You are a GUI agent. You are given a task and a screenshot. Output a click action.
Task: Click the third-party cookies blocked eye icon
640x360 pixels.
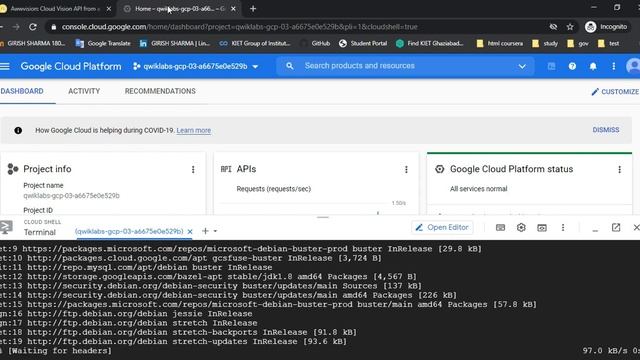(553, 27)
